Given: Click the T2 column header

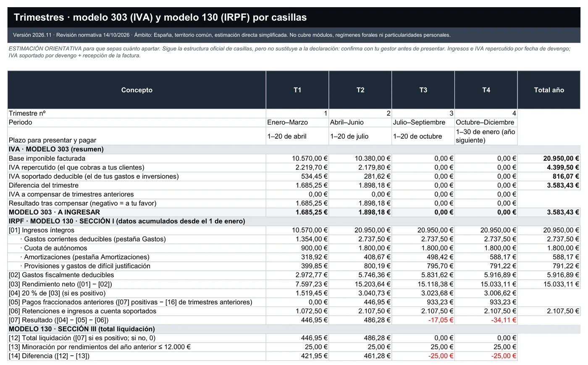Looking at the screenshot, I should tap(360, 90).
